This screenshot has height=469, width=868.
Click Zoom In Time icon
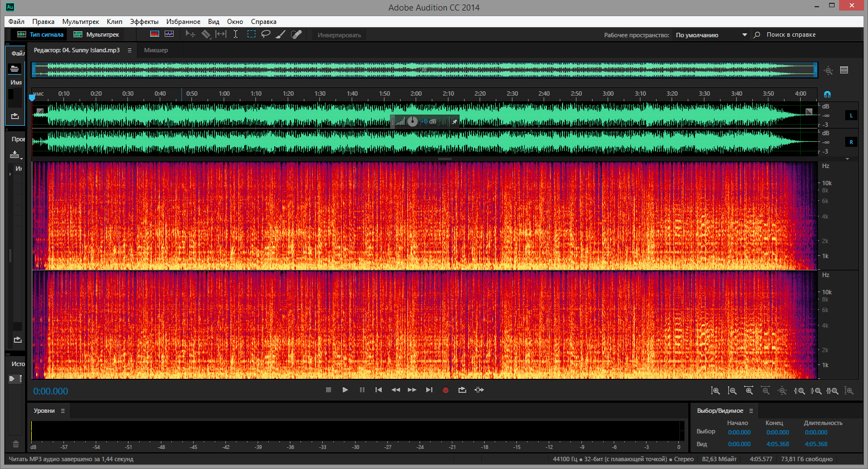(749, 391)
